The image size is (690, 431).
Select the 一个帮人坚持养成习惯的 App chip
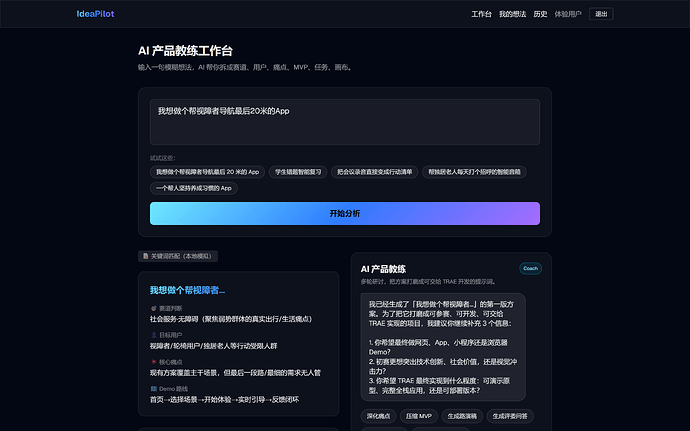194,188
